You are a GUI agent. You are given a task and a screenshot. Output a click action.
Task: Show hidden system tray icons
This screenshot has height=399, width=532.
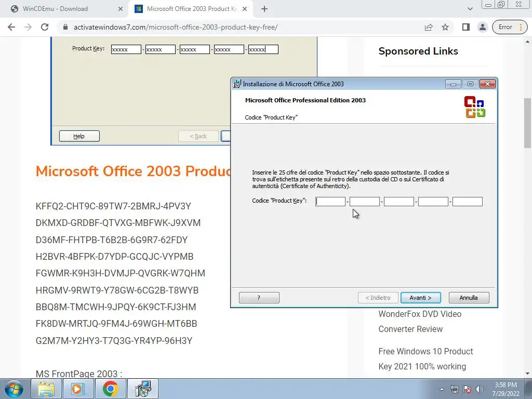pyautogui.click(x=442, y=389)
